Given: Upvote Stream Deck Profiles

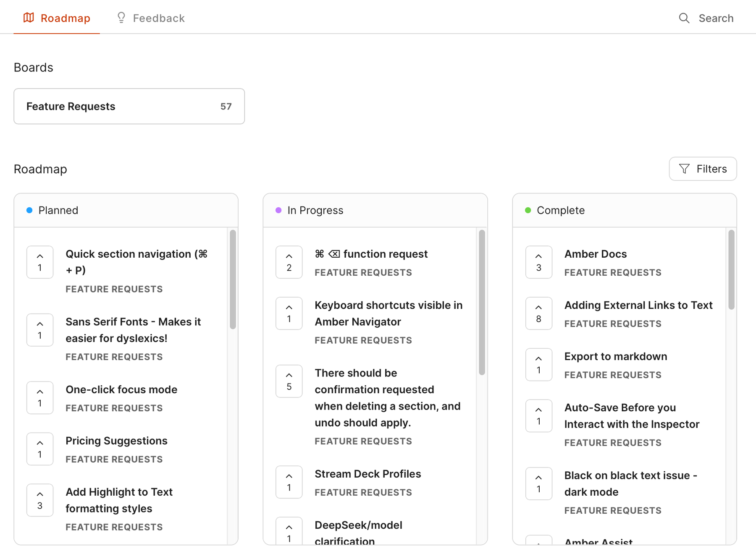Looking at the screenshot, I should click(x=289, y=482).
